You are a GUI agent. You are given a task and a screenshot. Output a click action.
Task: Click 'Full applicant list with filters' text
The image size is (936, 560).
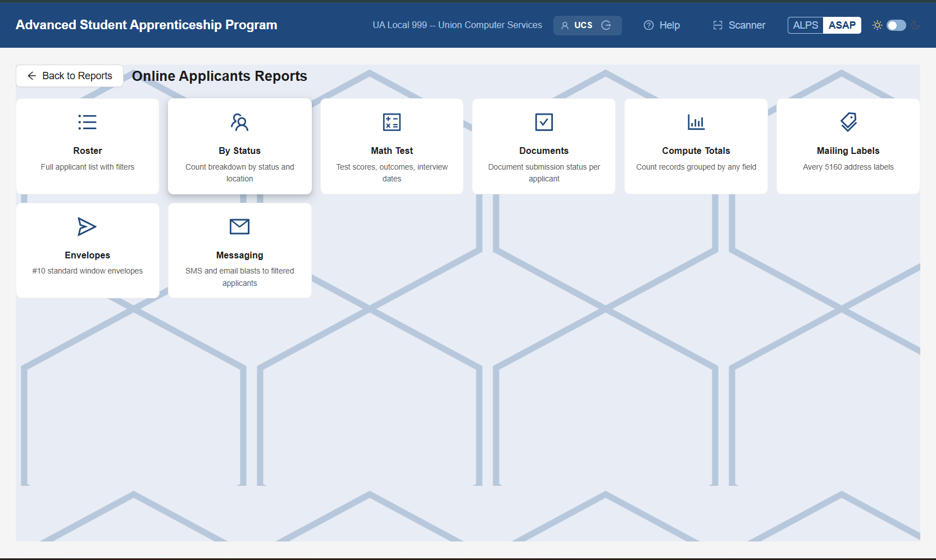pos(88,167)
